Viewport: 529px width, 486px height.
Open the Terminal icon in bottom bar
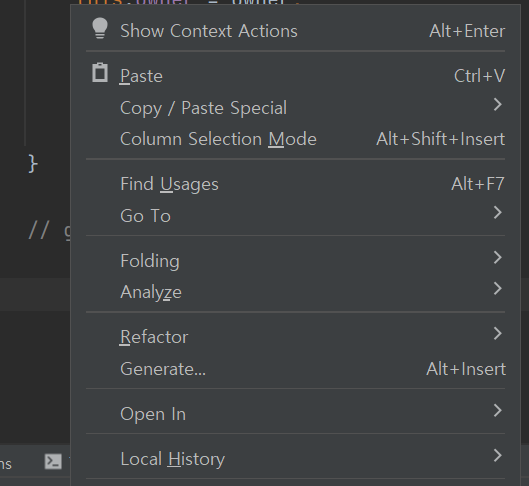(x=53, y=461)
